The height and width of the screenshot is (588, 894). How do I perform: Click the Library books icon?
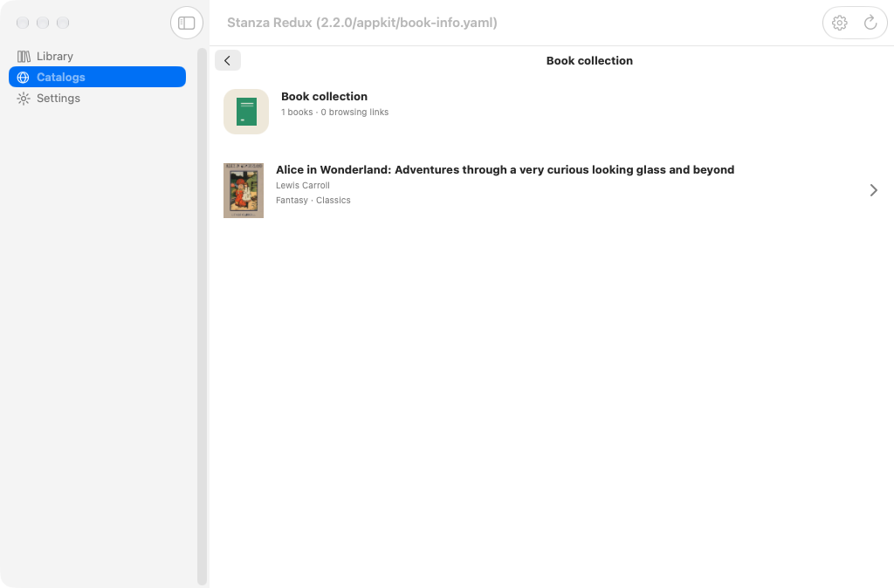24,56
